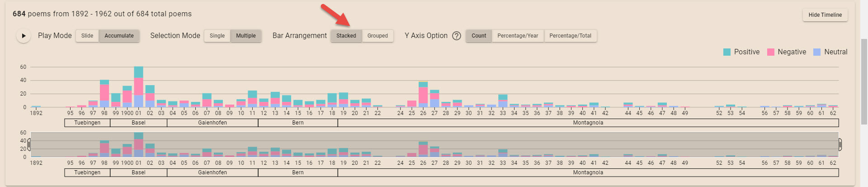Choose Single selection mode
This screenshot has width=868, height=187.
(217, 36)
